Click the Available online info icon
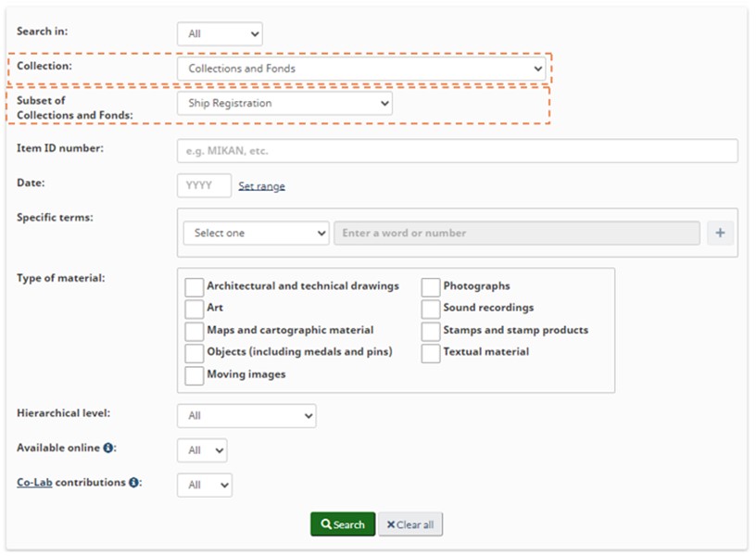The width and height of the screenshot is (756, 556). click(108, 449)
